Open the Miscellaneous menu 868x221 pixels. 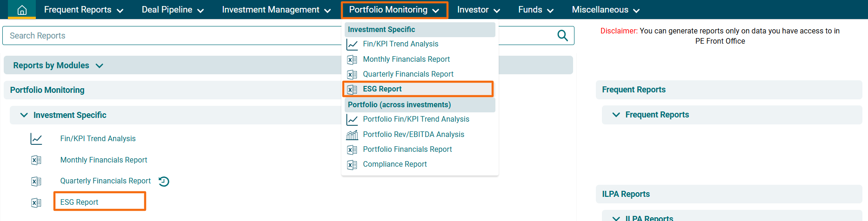click(605, 10)
